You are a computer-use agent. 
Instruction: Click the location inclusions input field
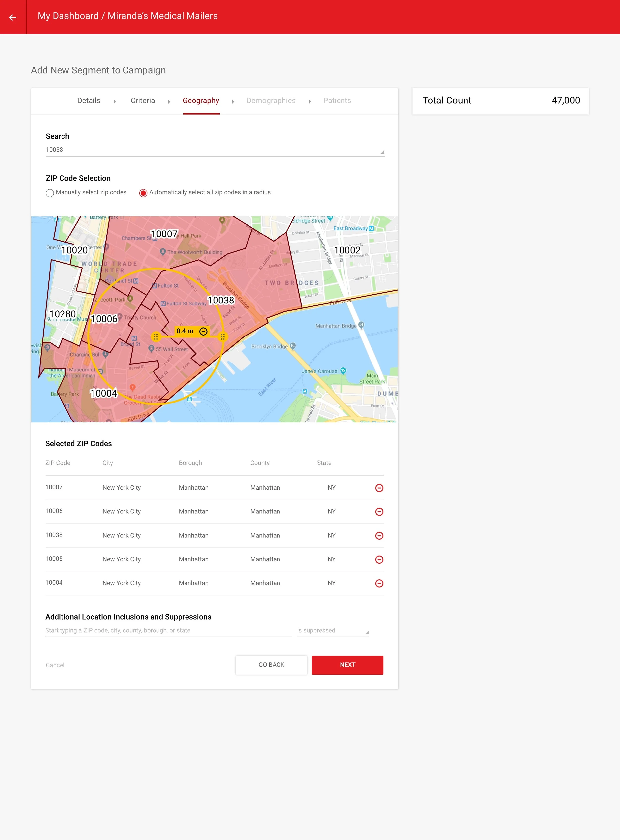pos(168,631)
